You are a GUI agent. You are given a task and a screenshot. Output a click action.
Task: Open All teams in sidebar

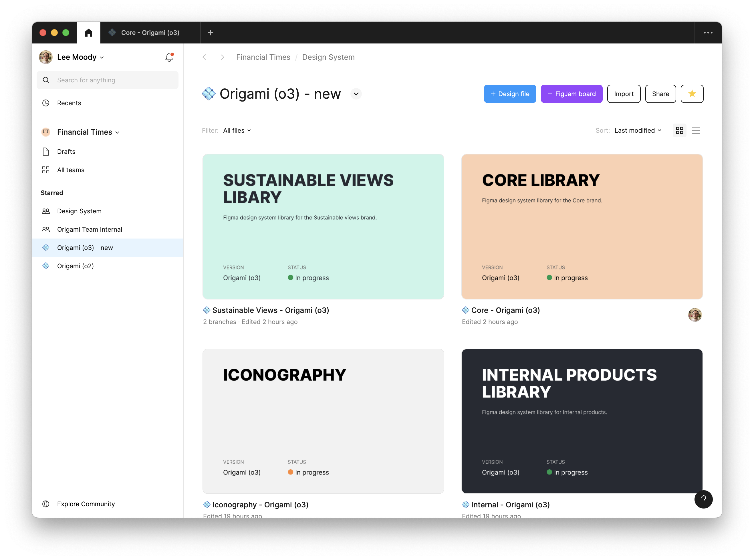[x=108, y=170]
